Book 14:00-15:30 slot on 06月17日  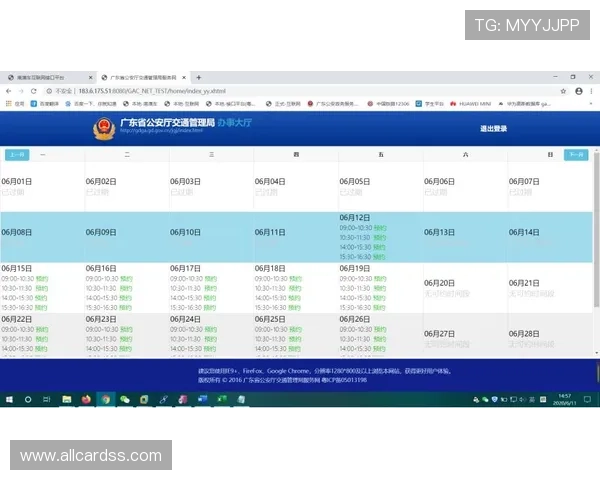pyautogui.click(x=210, y=298)
